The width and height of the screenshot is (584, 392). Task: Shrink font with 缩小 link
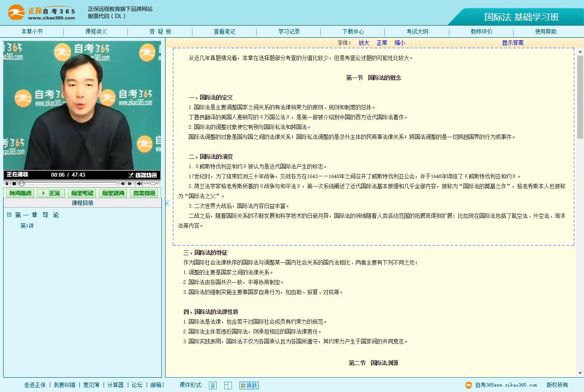point(400,43)
